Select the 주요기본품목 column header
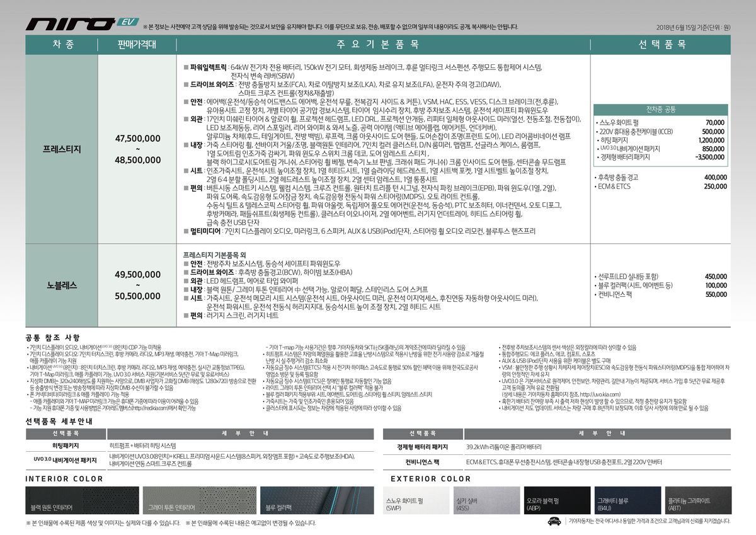 point(382,45)
